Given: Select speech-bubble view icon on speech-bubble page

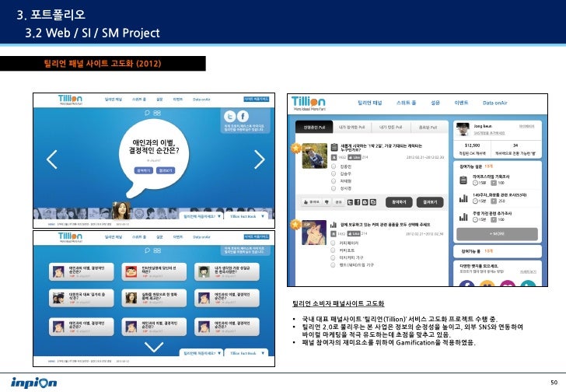Looking at the screenshot, I should pos(147,113).
